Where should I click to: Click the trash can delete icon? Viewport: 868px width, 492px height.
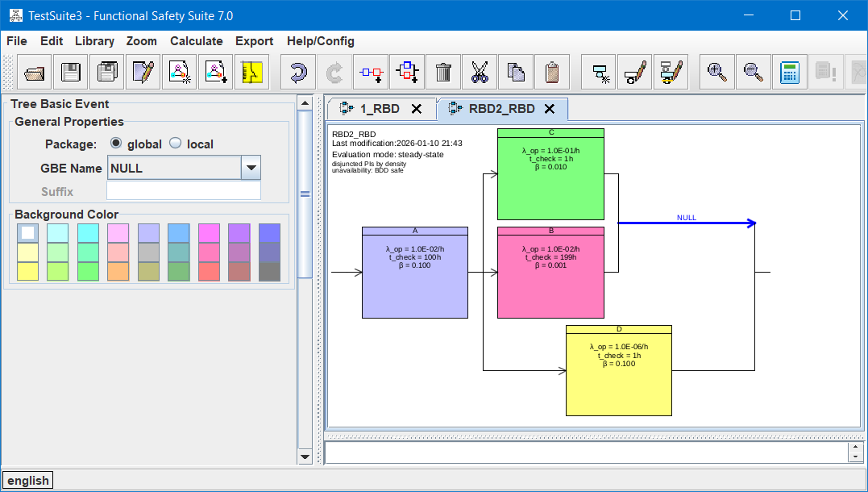[x=443, y=73]
